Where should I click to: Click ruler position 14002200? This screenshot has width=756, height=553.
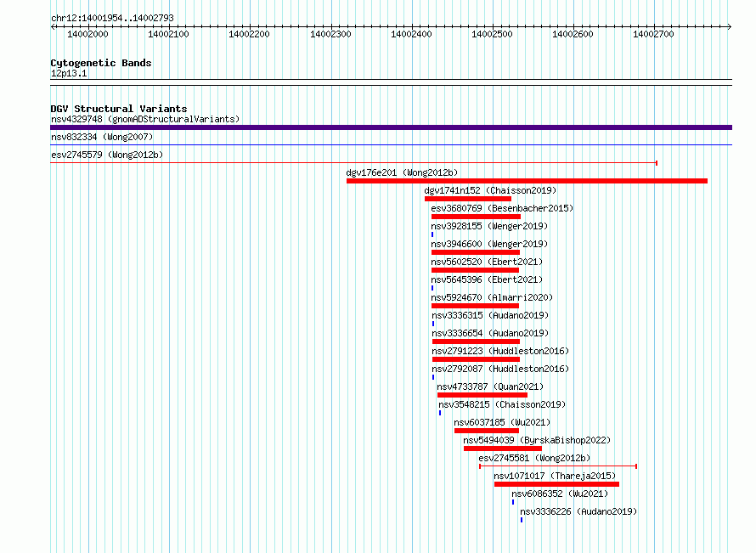coord(249,34)
